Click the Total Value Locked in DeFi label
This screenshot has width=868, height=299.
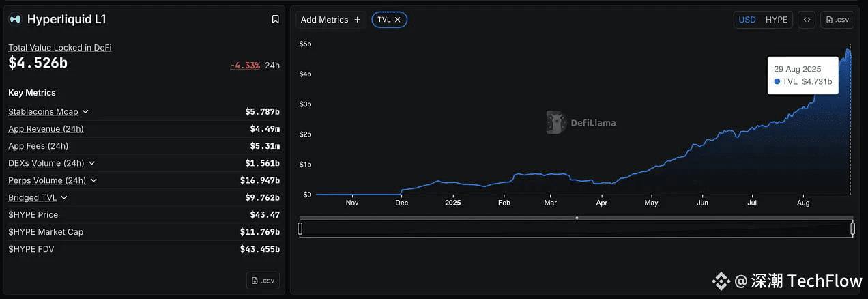(60, 48)
